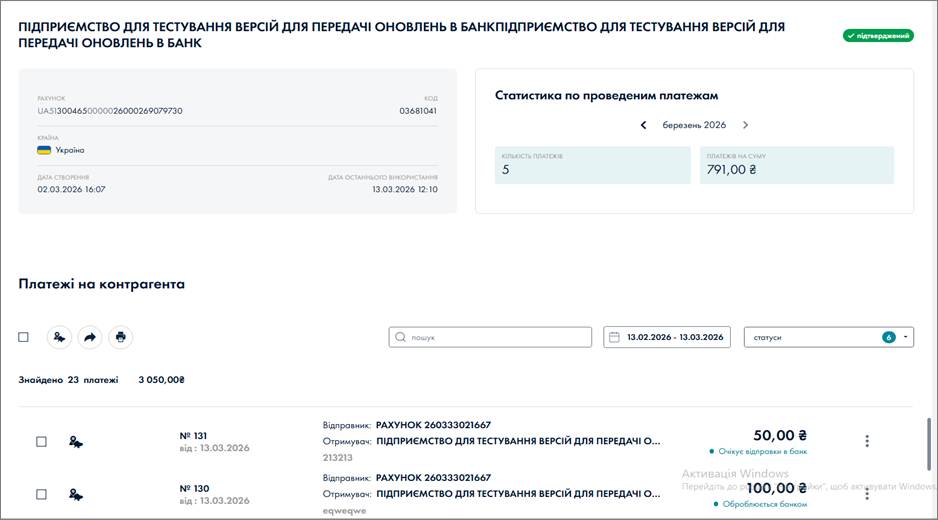Click the Знайдено 23 платежі text
938x520 pixels.
68,380
